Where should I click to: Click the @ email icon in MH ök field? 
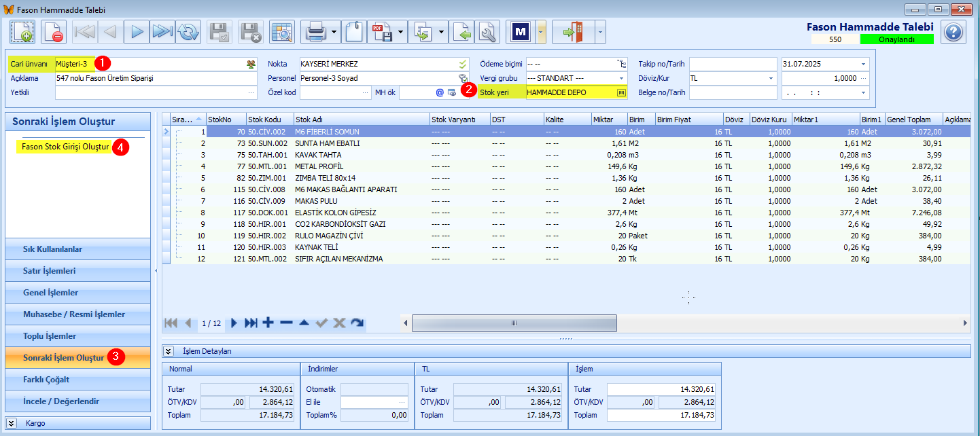tap(440, 92)
